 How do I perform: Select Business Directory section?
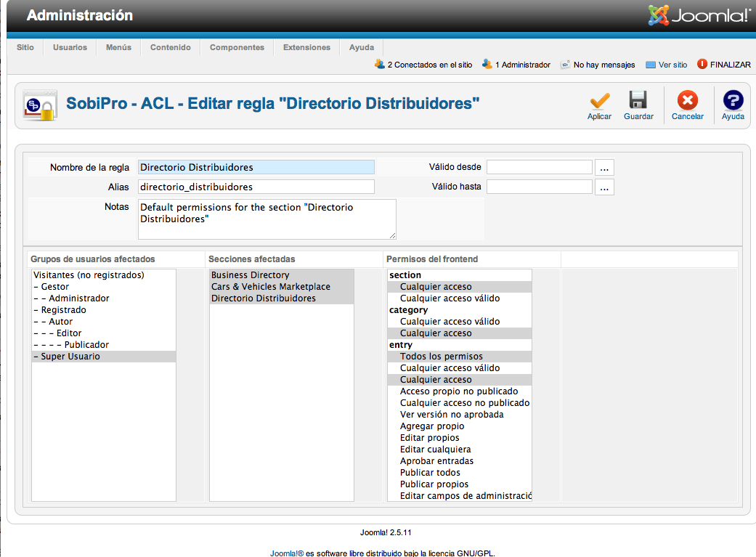282,275
